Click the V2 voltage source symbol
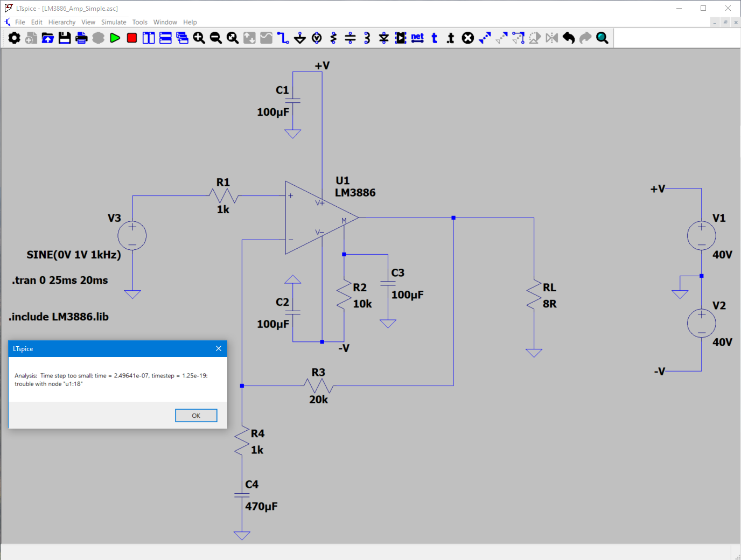This screenshot has height=560, width=741. [x=702, y=323]
